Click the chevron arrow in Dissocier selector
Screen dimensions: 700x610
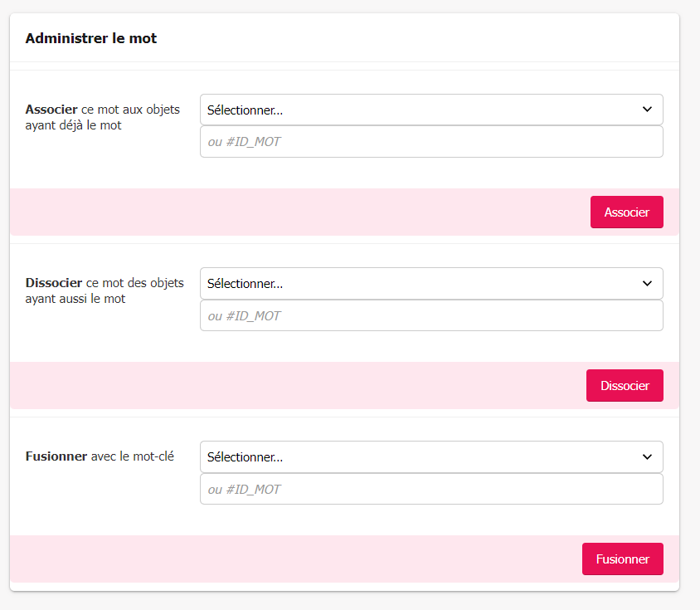[647, 283]
